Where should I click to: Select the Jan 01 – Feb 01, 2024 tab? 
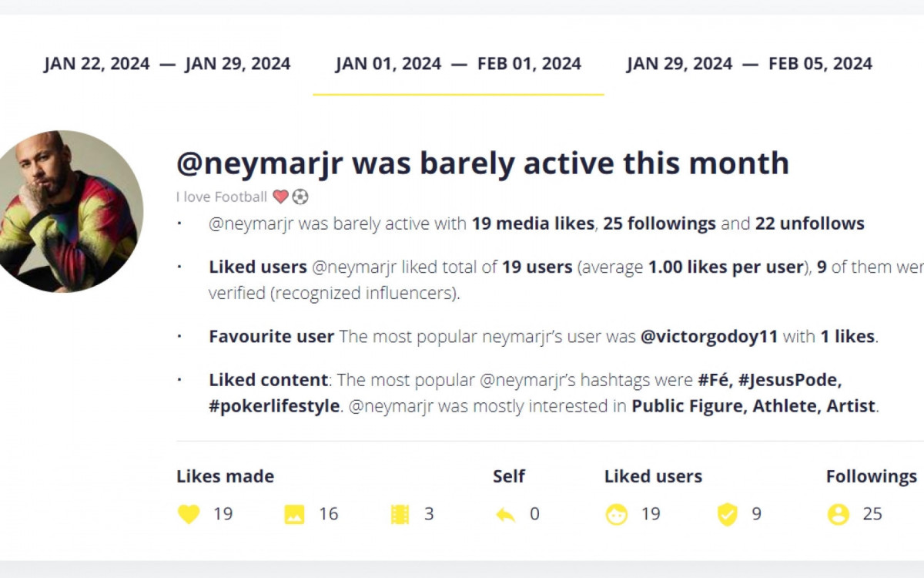click(458, 64)
